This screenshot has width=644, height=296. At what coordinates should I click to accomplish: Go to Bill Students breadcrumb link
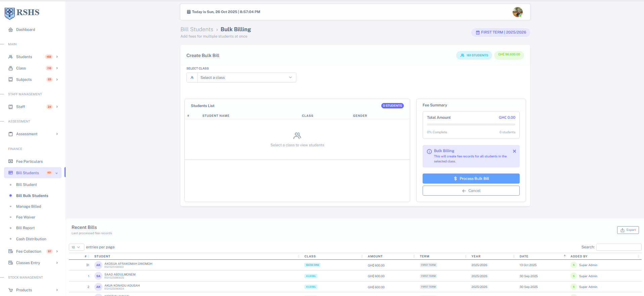(x=197, y=30)
